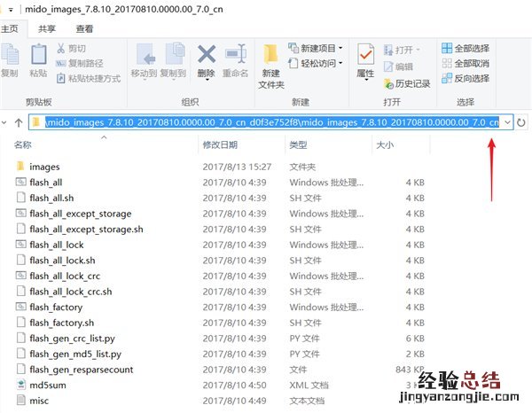Click the misc text document icon
Screen dimensions: 532x413
click(x=21, y=400)
